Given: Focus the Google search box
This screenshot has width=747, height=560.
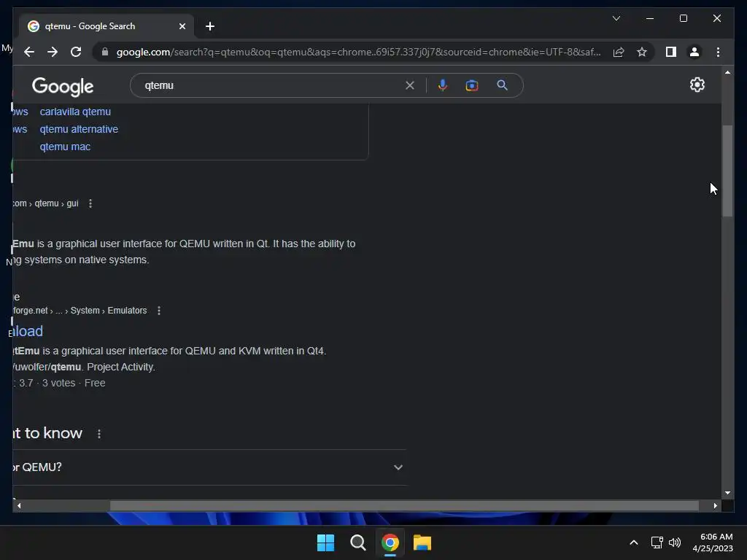Looking at the screenshot, I should [x=271, y=85].
